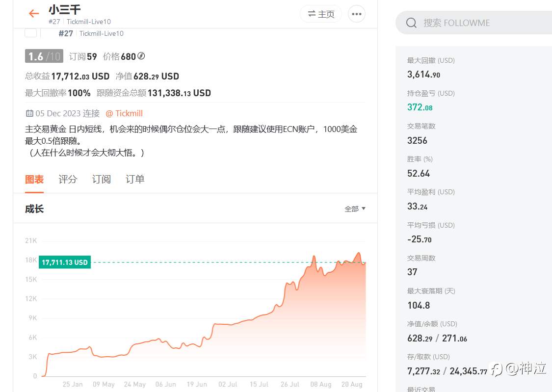The image size is (552, 392).
Task: Switch to the 评分 tab
Action: coord(68,180)
